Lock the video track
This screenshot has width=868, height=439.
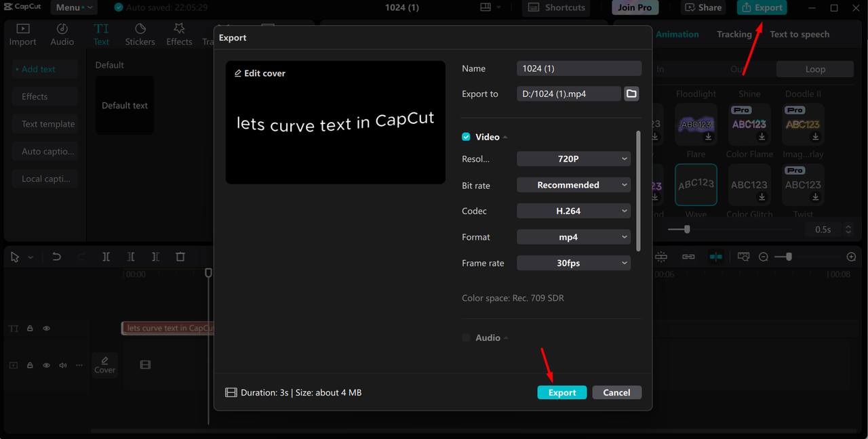point(30,365)
